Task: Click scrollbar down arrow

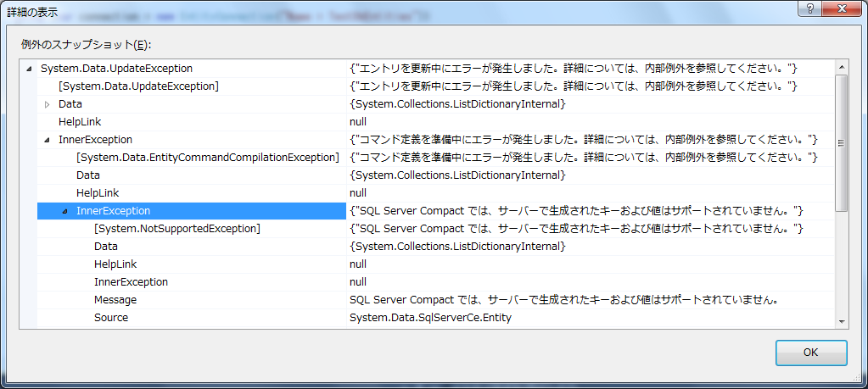Action: [x=842, y=321]
